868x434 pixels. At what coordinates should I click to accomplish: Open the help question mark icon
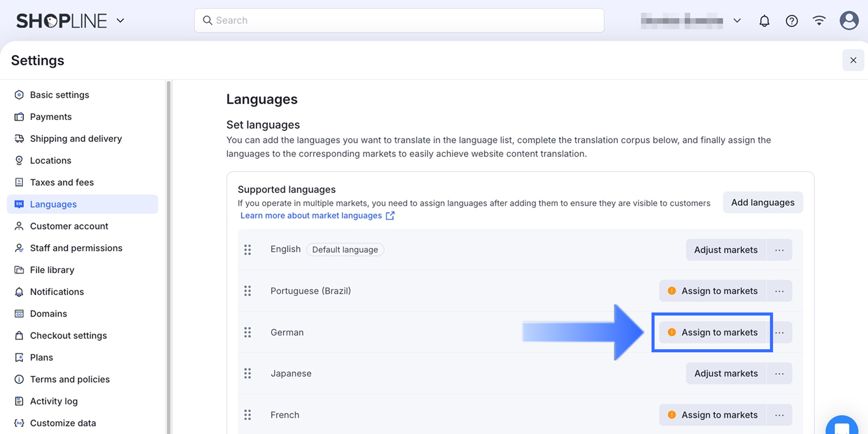coord(792,21)
